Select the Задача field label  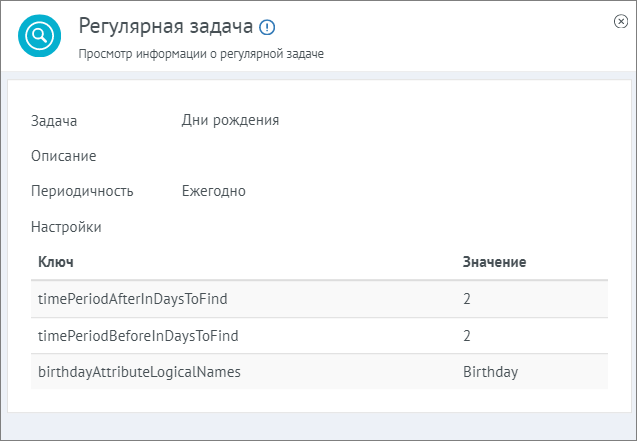54,121
